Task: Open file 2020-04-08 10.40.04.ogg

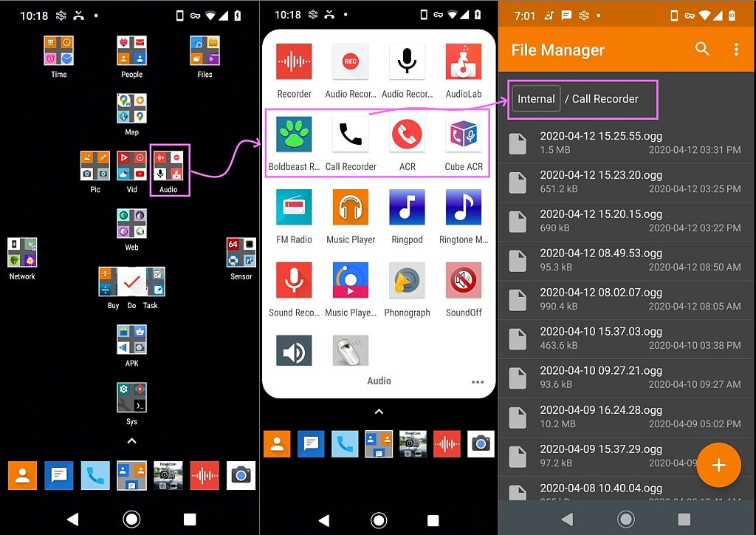Action: click(x=626, y=488)
